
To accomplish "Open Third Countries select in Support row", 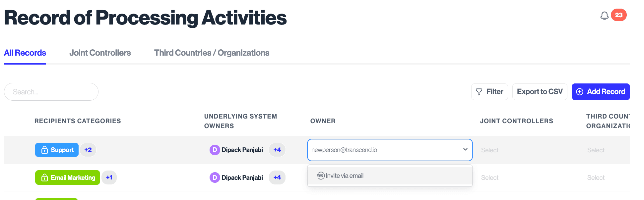I will coord(596,150).
